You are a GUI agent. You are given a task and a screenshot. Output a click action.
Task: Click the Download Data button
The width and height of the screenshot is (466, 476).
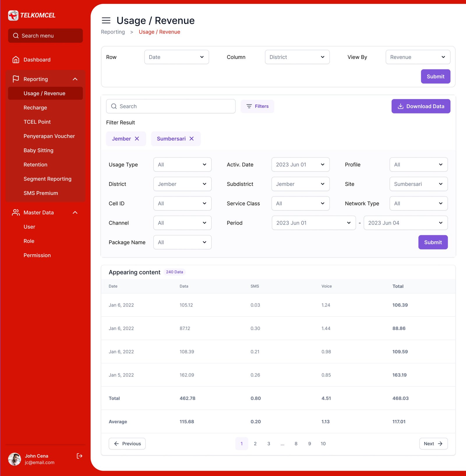[421, 106]
